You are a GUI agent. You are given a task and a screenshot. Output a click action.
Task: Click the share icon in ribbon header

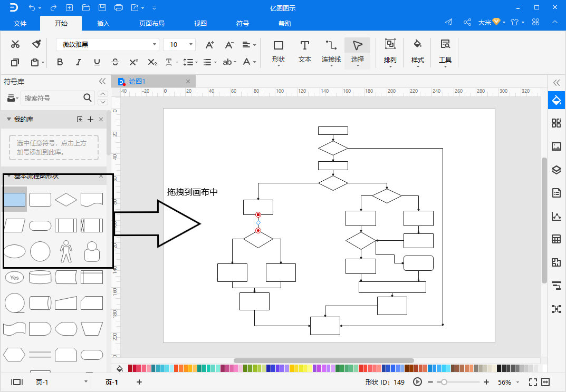467,22
